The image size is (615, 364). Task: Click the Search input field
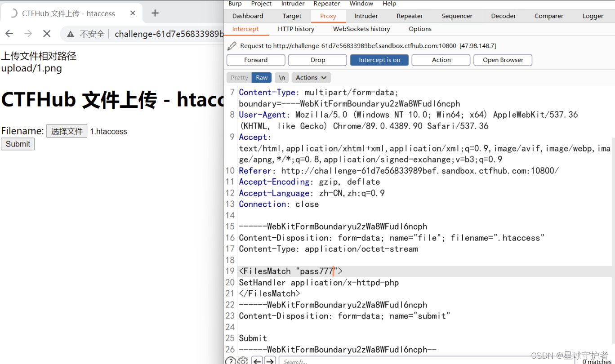pos(427,361)
